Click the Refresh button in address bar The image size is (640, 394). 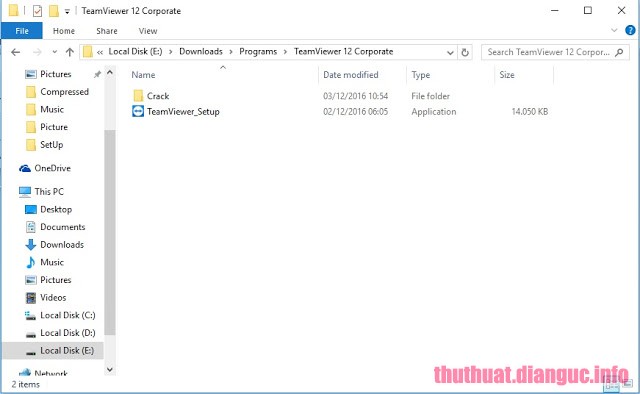pyautogui.click(x=465, y=52)
